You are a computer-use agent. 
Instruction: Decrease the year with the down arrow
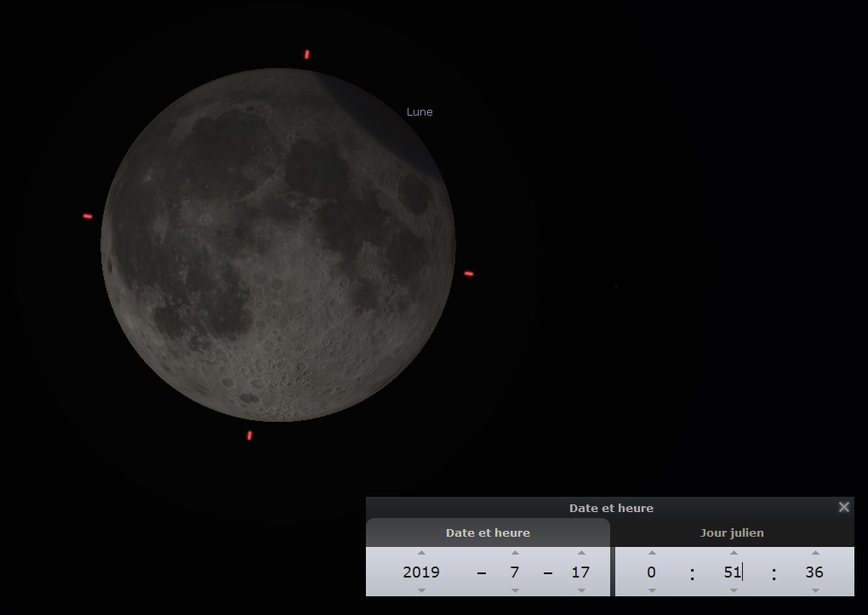421,590
